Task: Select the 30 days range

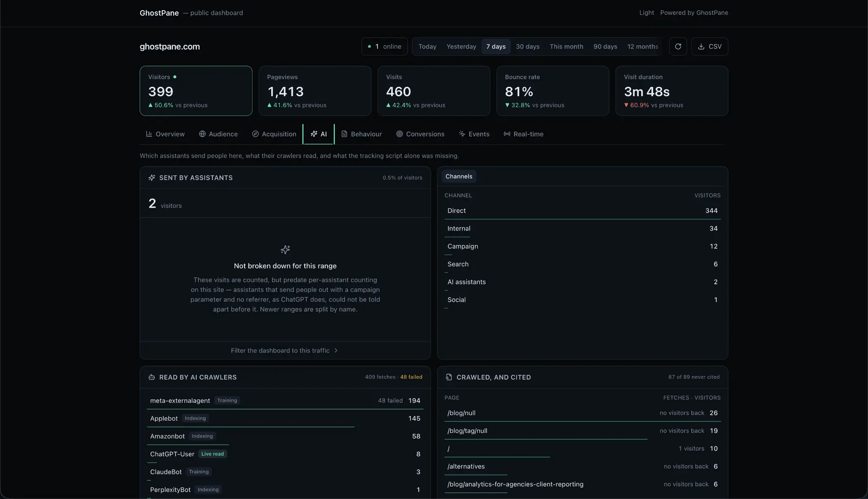Action: (x=528, y=47)
